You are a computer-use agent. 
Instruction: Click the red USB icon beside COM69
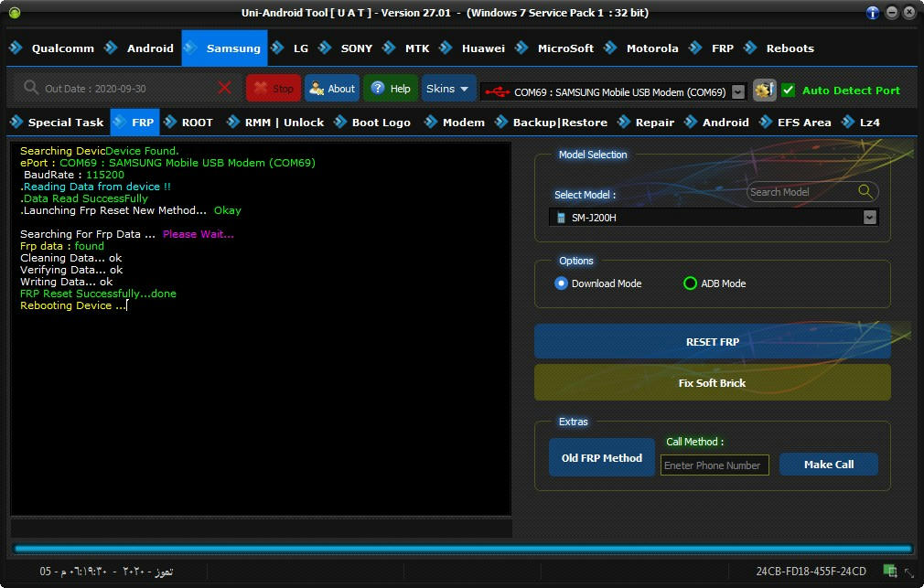pos(498,92)
